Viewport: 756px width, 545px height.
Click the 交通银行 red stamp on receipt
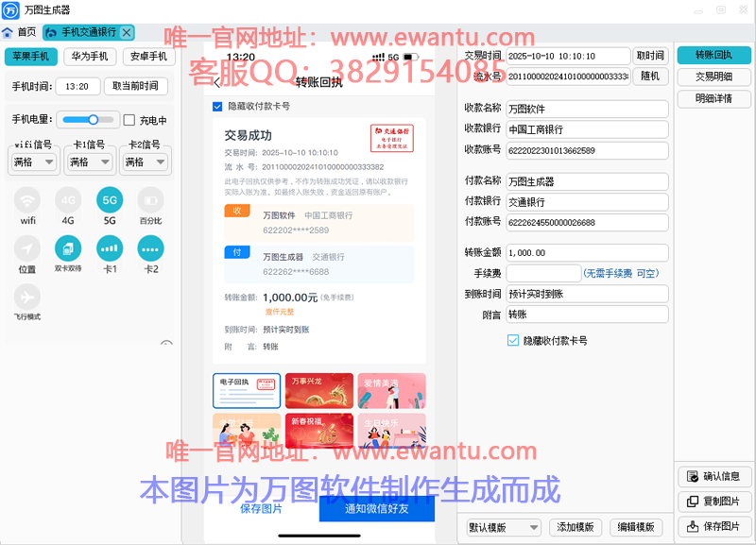(x=392, y=138)
